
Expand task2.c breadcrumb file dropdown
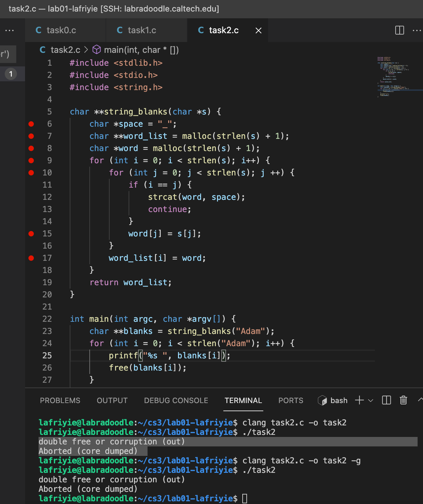coord(65,50)
